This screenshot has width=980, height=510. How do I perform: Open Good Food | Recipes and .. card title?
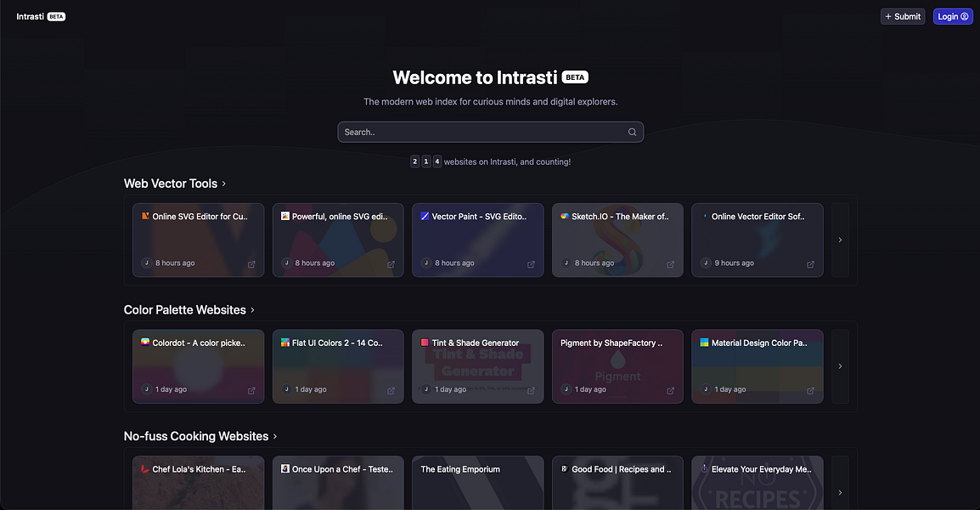pos(622,469)
